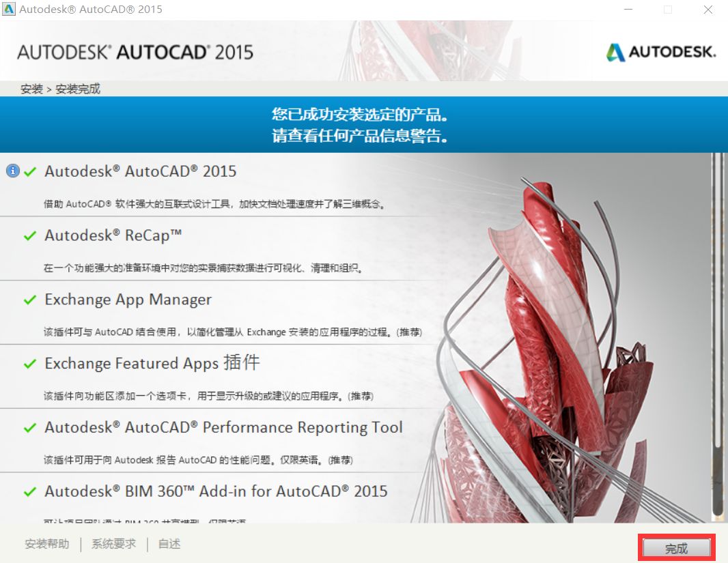Image resolution: width=728 pixels, height=563 pixels.
Task: Click the checkmark beside BIM 360 Add-in
Action: point(30,492)
